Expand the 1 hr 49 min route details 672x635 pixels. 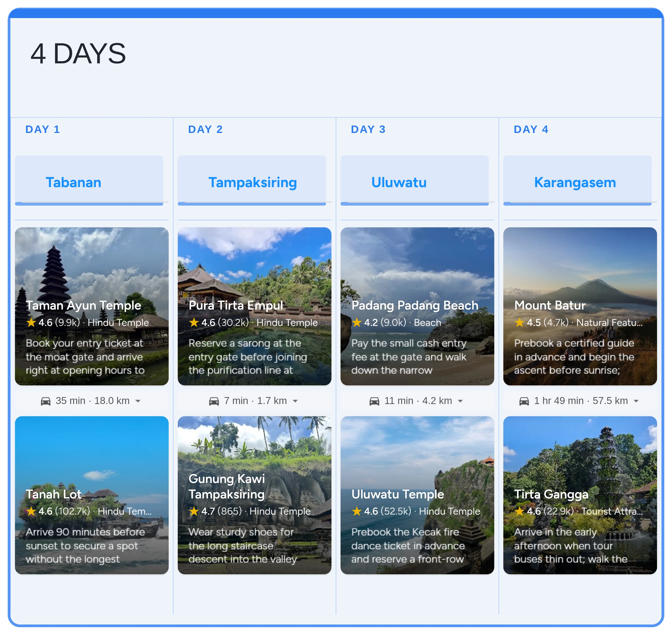pyautogui.click(x=636, y=402)
